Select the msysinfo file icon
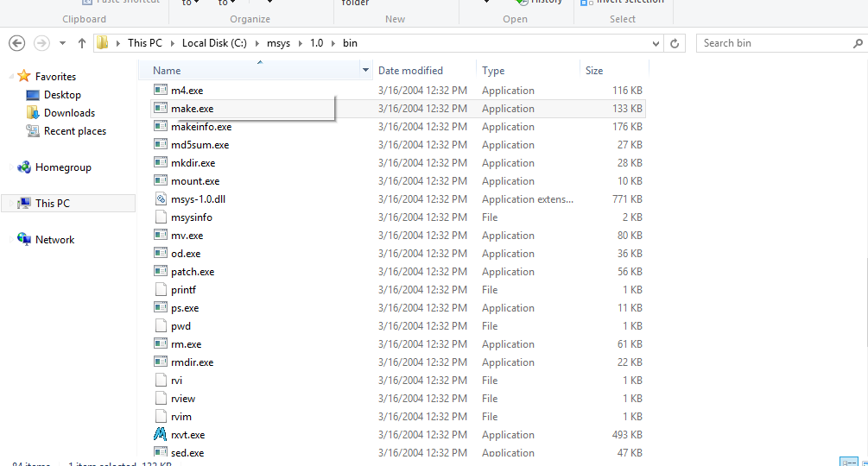The height and width of the screenshot is (466, 868). point(160,217)
